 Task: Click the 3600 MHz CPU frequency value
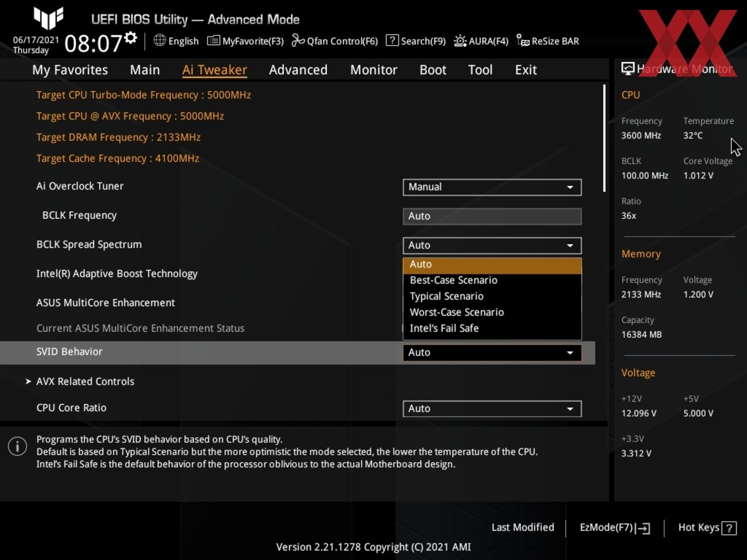[x=641, y=136]
